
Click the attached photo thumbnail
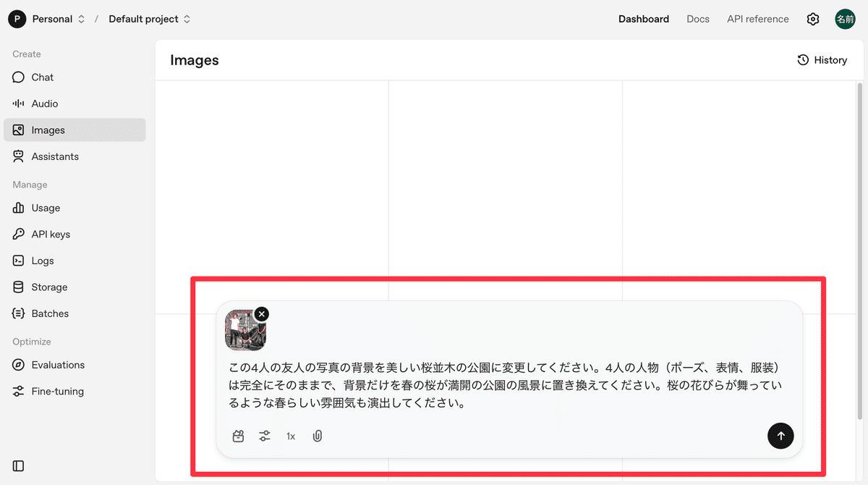click(244, 331)
